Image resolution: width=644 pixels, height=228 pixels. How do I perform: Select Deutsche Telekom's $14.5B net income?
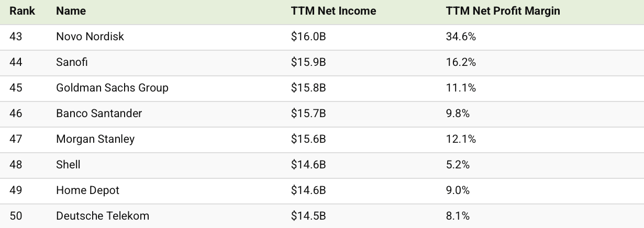308,216
